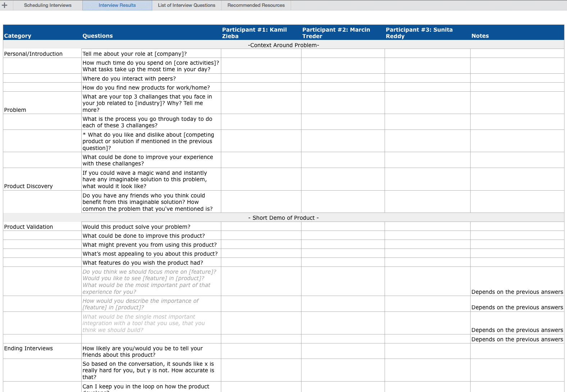This screenshot has height=392, width=567.
Task: Select the Interview Results tab
Action: point(117,5)
